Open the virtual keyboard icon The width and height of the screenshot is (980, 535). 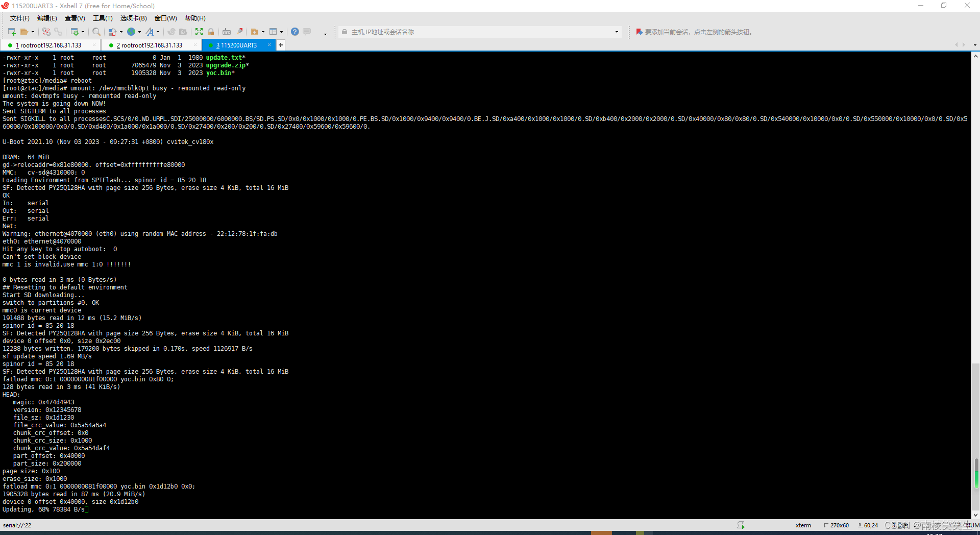coord(227,32)
